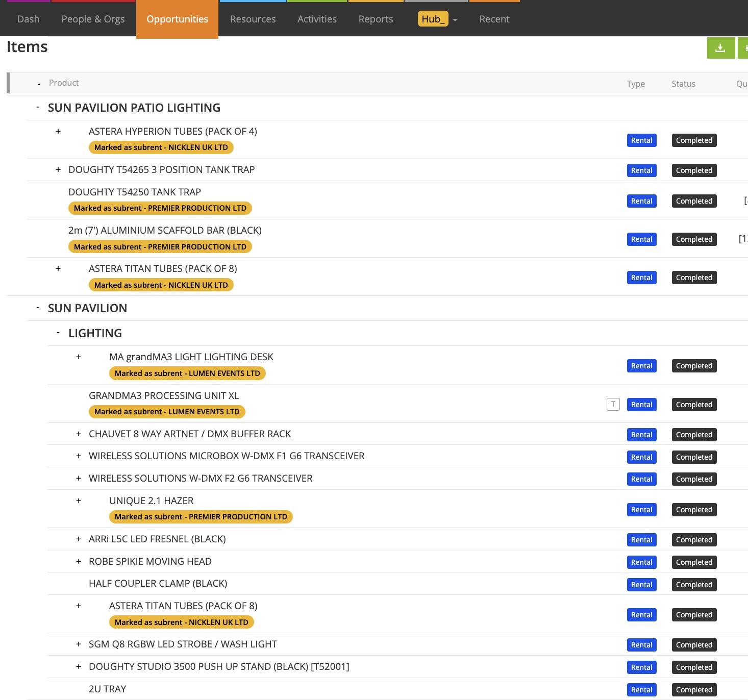This screenshot has width=748, height=700.
Task: Expand the W-DMX F2 G6 TRANSCEIVER row
Action: coord(79,478)
